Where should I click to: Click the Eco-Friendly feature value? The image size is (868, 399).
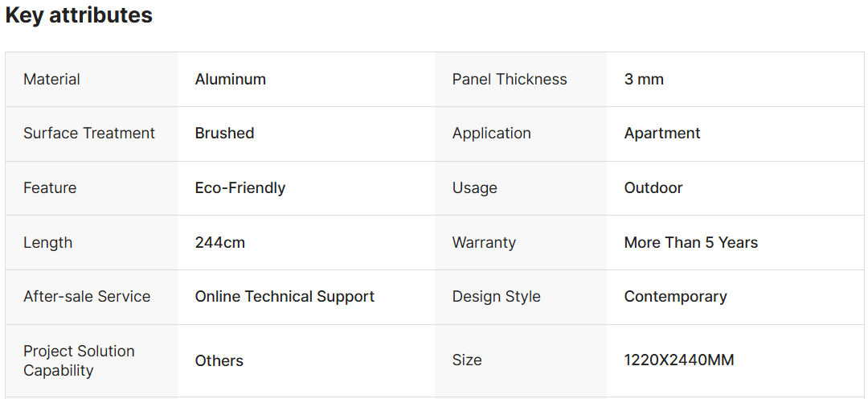click(x=240, y=188)
